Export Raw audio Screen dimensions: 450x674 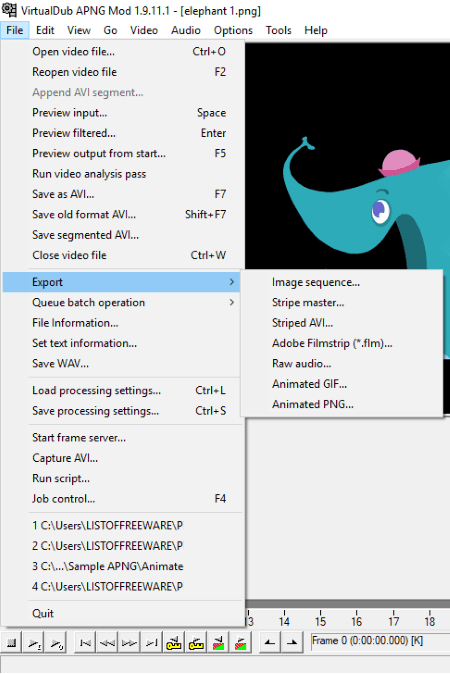click(342, 363)
